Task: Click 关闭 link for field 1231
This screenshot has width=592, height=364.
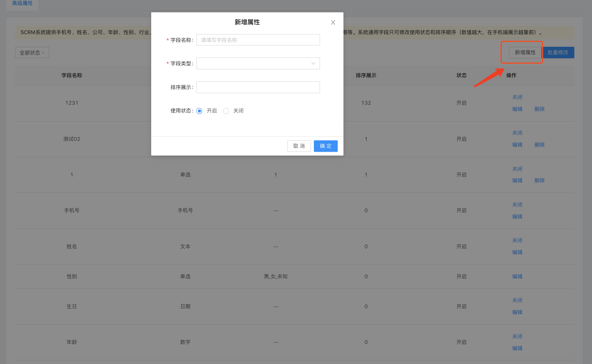Action: pos(517,97)
